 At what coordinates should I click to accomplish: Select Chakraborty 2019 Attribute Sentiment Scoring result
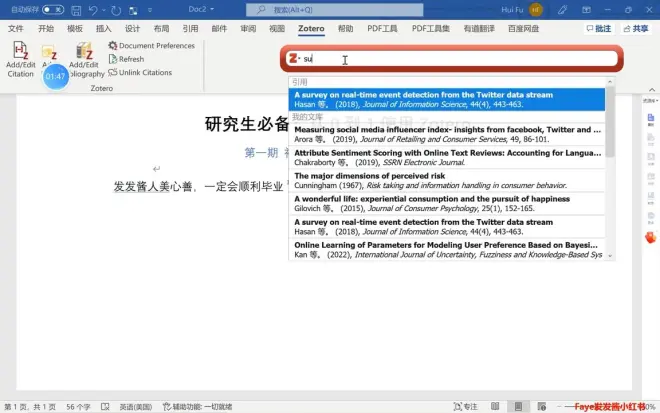[x=447, y=157]
